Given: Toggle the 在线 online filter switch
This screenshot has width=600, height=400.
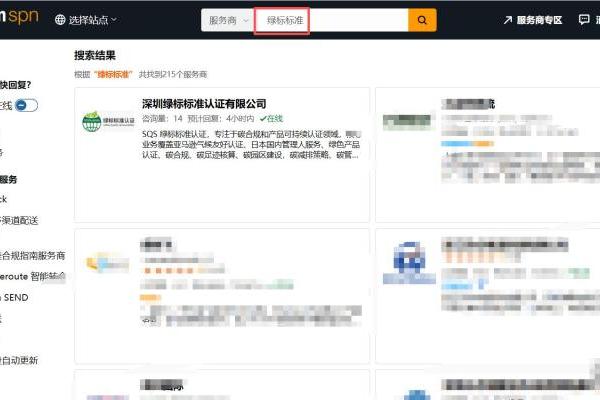Looking at the screenshot, I should point(26,105).
